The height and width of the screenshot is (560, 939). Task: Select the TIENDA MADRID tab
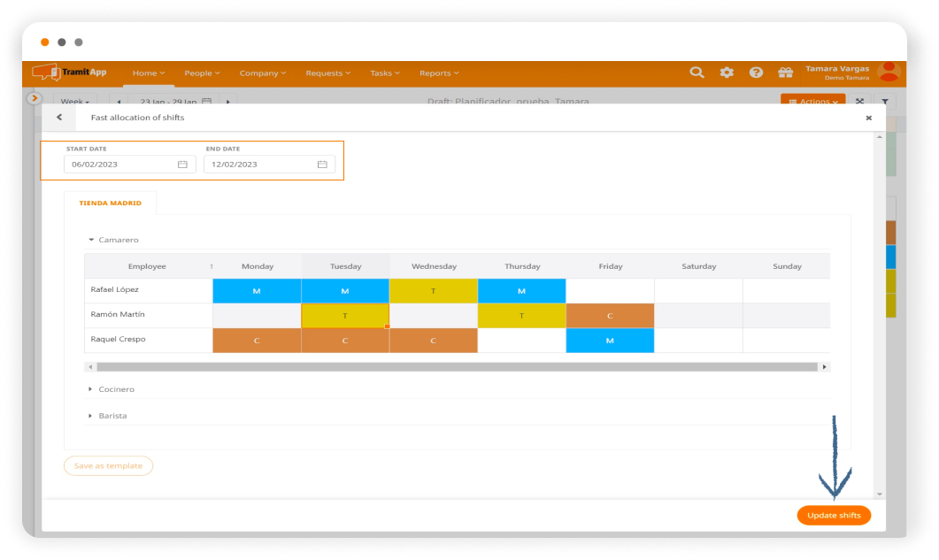[110, 203]
